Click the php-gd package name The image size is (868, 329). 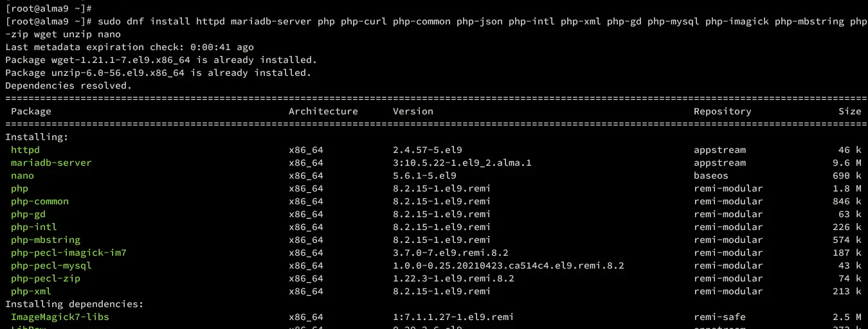pyautogui.click(x=28, y=214)
